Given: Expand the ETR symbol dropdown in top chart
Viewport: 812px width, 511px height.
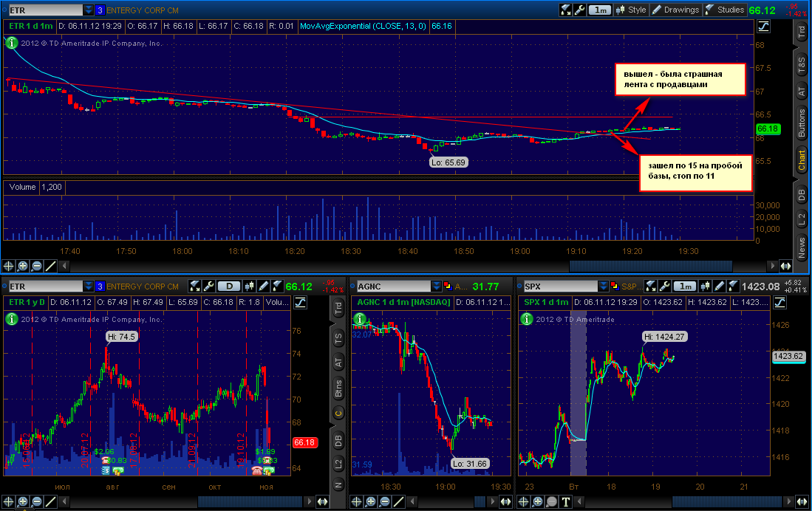Looking at the screenshot, I should click(x=89, y=10).
